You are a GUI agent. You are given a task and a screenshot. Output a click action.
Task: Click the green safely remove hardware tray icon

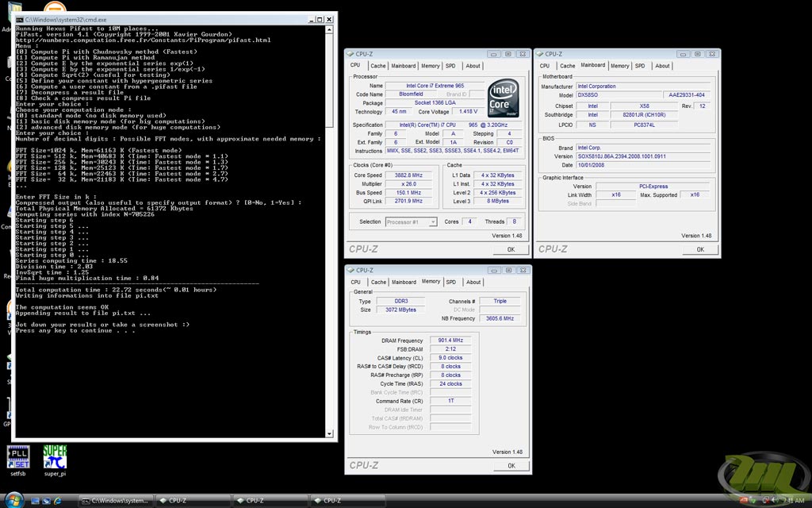click(753, 501)
